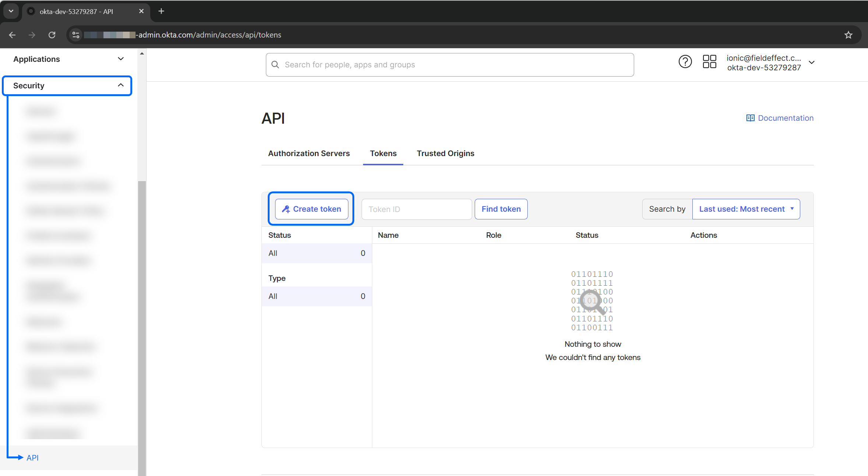Viewport: 868px width, 476px height.
Task: Switch to Authorization Servers tab
Action: (x=309, y=154)
